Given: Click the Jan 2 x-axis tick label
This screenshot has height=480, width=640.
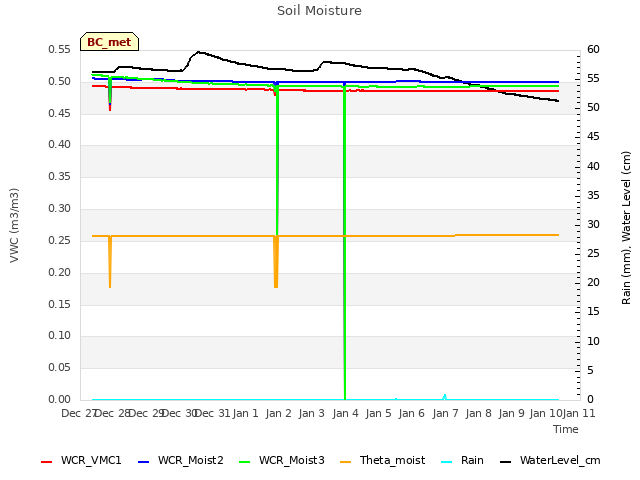Looking at the screenshot, I should (x=278, y=413).
